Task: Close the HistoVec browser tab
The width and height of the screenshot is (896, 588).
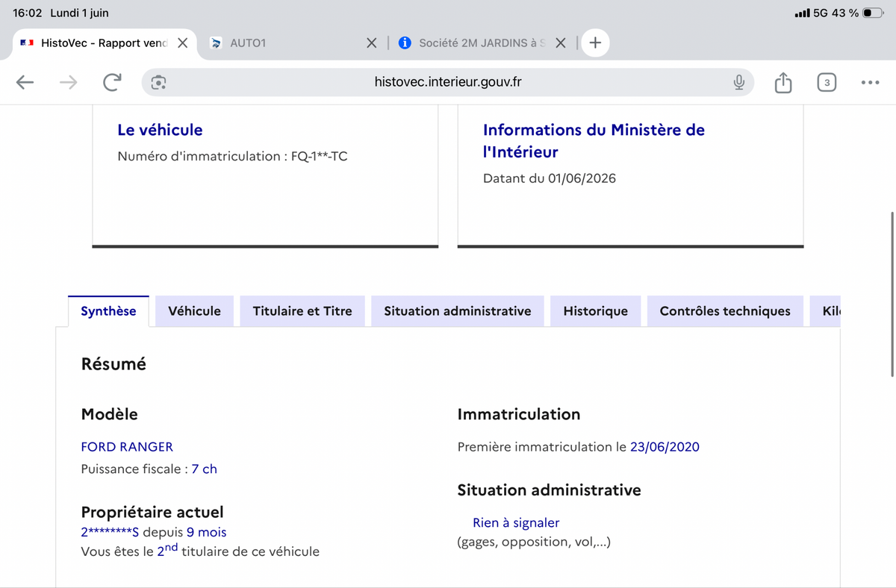Action: 182,43
